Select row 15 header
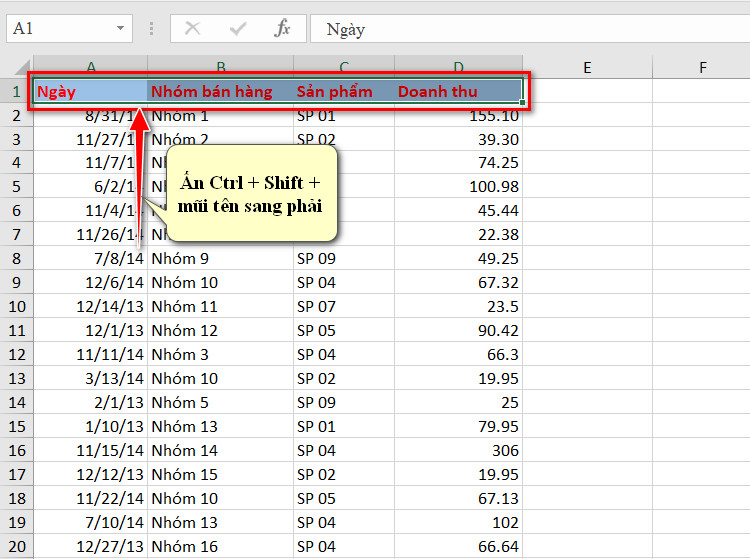The image size is (750, 559). (16, 426)
